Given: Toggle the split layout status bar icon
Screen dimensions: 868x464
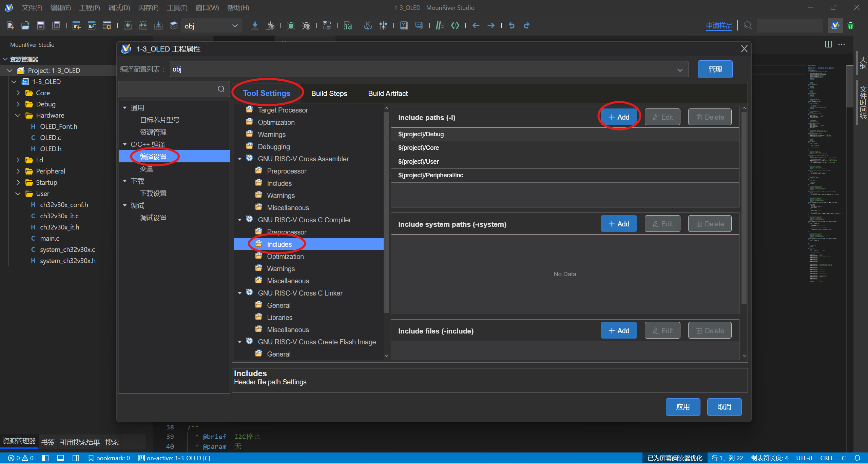Looking at the screenshot, I should [76, 458].
